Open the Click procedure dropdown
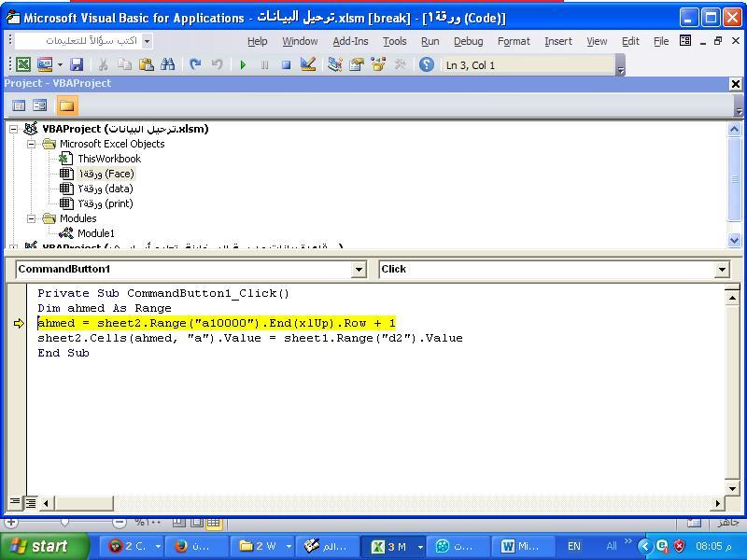This screenshot has width=747, height=560. [722, 270]
